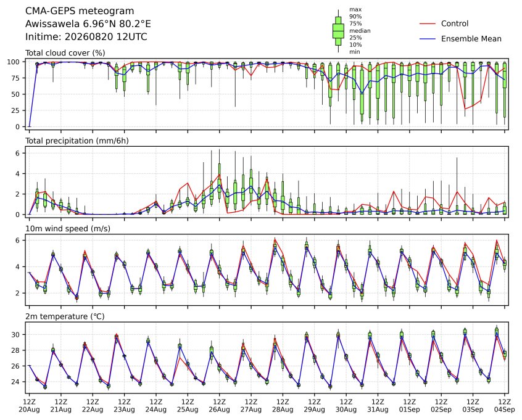Click the red Control legend line

428,23
